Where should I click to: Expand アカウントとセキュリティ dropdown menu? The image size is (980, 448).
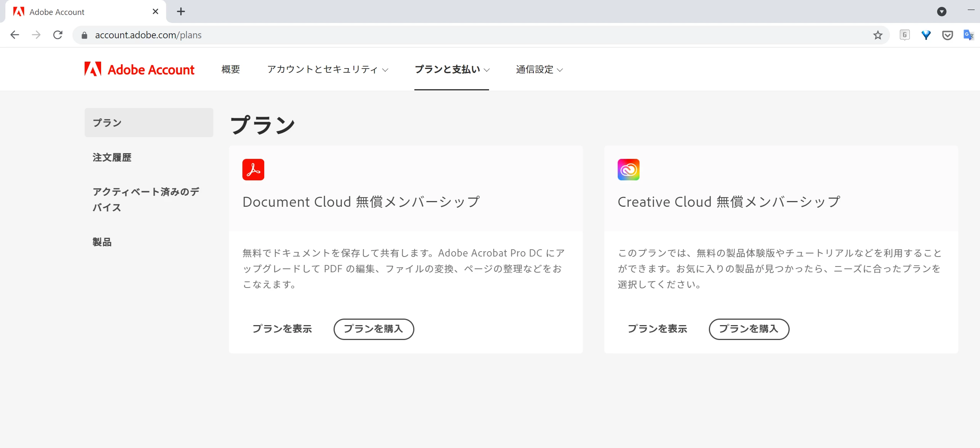point(327,69)
